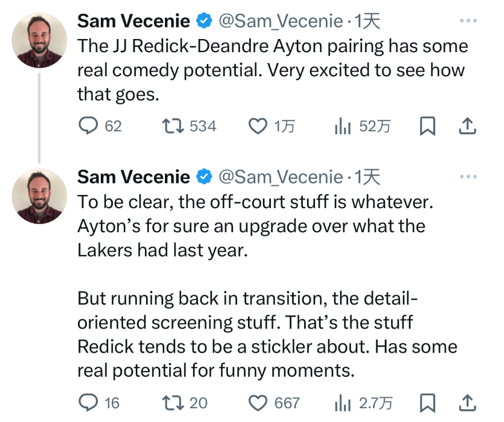Viewport: 504px width, 422px height.
Task: View analytics of the 52万 views tweet
Action: pos(342,126)
